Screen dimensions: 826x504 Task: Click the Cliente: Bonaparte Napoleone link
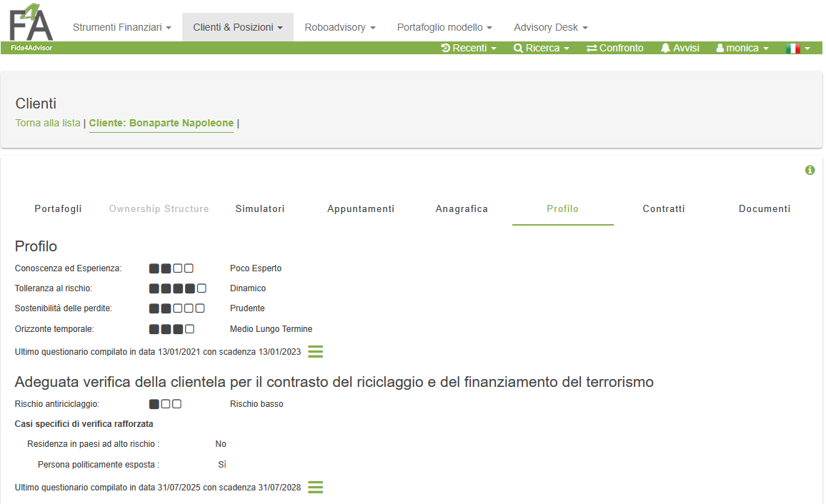coord(161,123)
